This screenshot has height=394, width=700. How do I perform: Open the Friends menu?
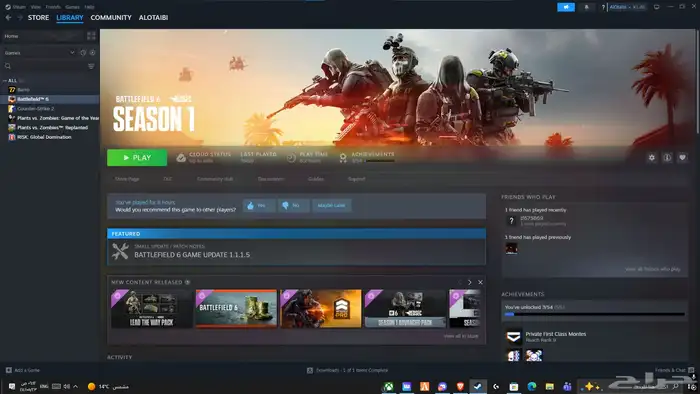(53, 7)
